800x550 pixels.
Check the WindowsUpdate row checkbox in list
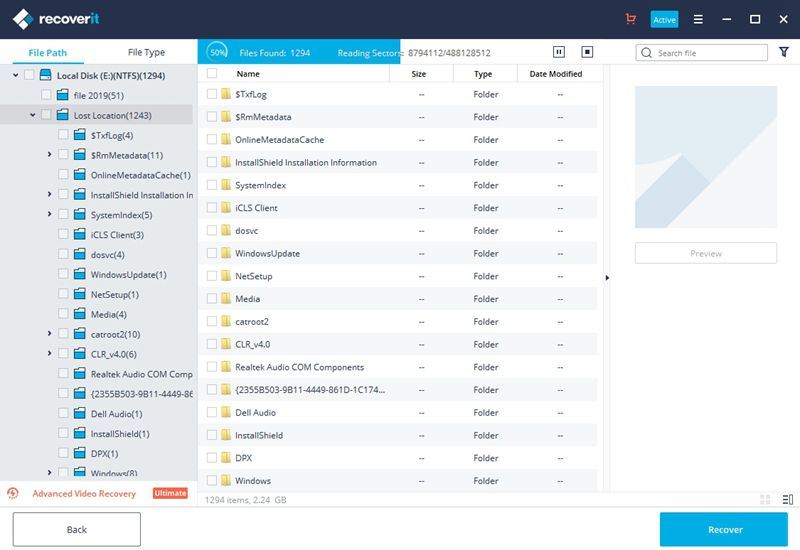[212, 253]
